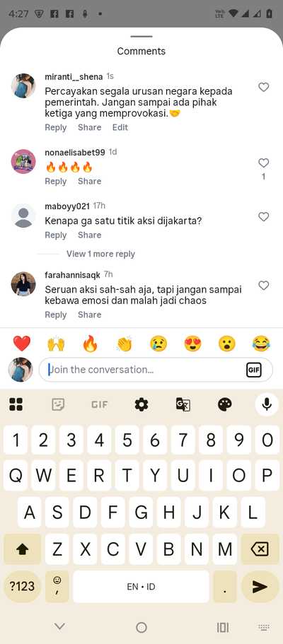Switch keyboard to ?123 symbols
Image resolution: width=283 pixels, height=644 pixels.
point(22,586)
